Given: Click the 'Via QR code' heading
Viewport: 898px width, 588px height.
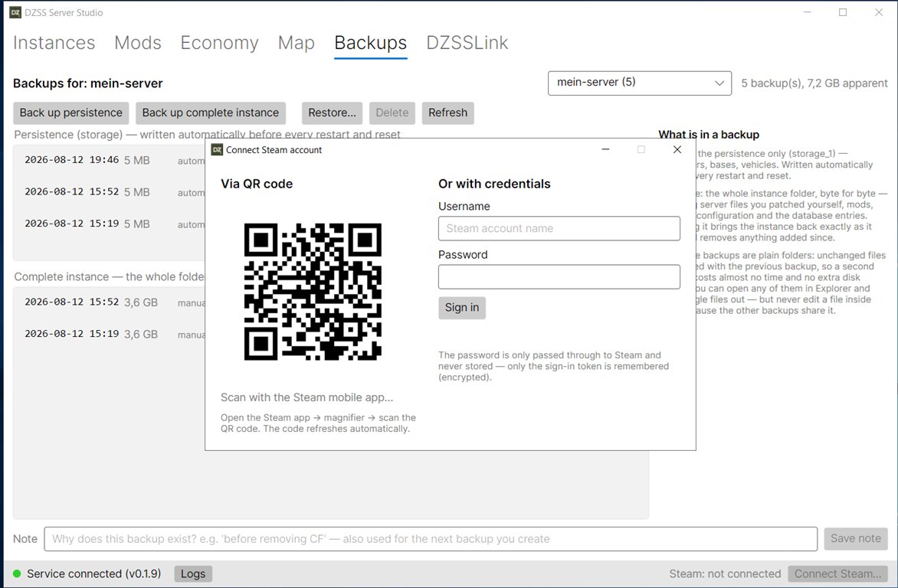Looking at the screenshot, I should click(257, 184).
